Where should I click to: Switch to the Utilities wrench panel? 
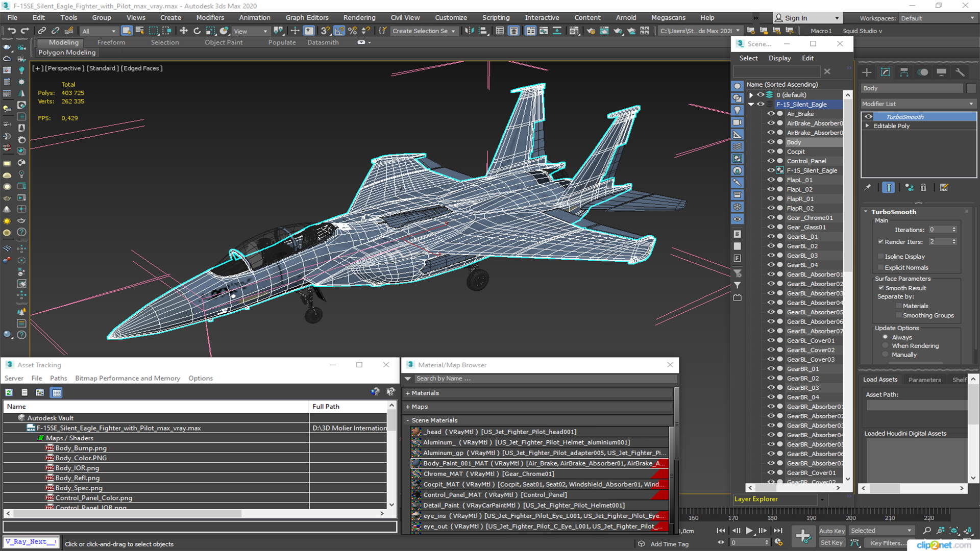[960, 72]
